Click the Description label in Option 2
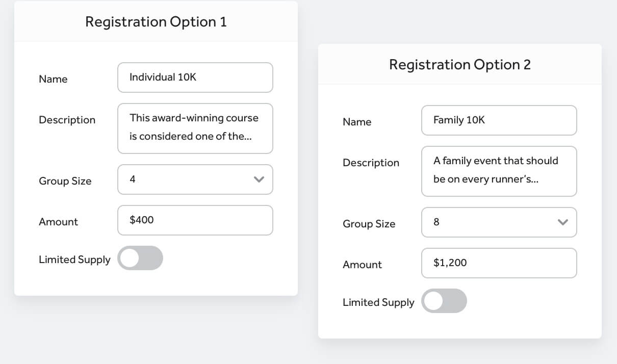This screenshot has width=617, height=364. [x=371, y=163]
